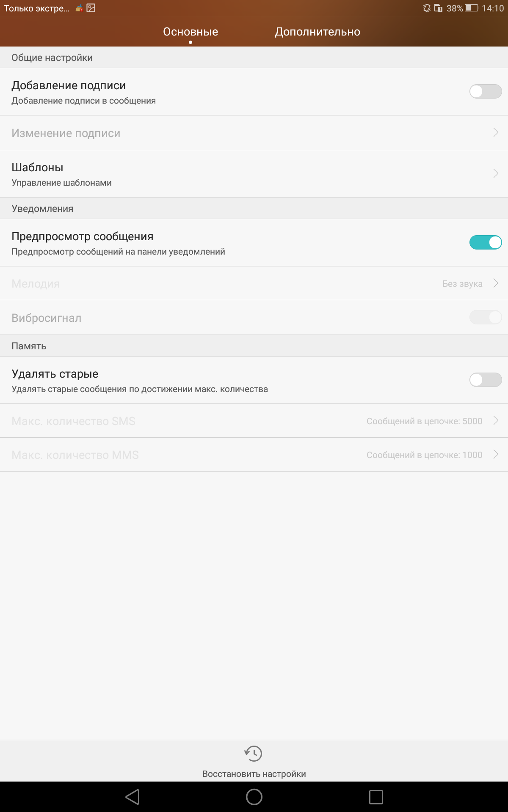The width and height of the screenshot is (508, 812).
Task: Select the Основные tab
Action: (190, 32)
